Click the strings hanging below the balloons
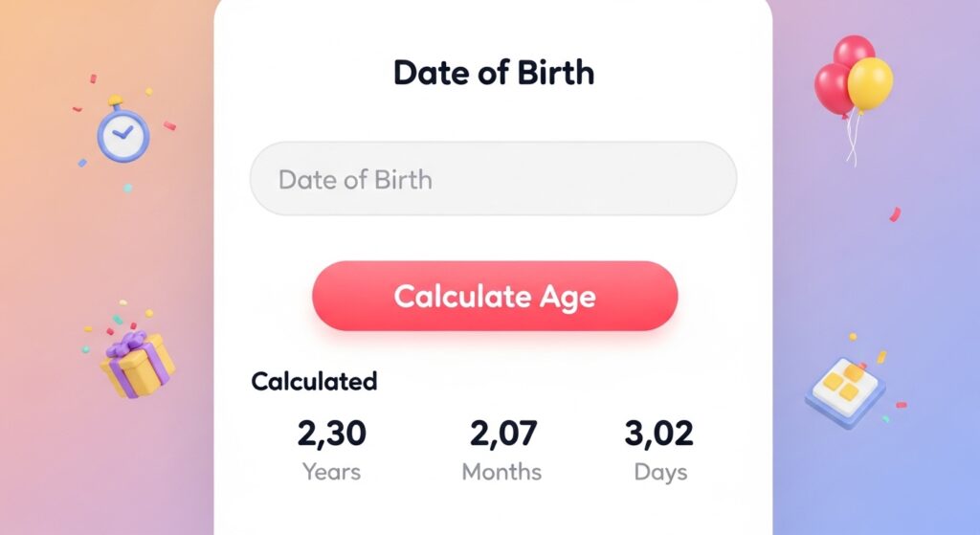Viewport: 980px width, 535px height. tap(851, 146)
